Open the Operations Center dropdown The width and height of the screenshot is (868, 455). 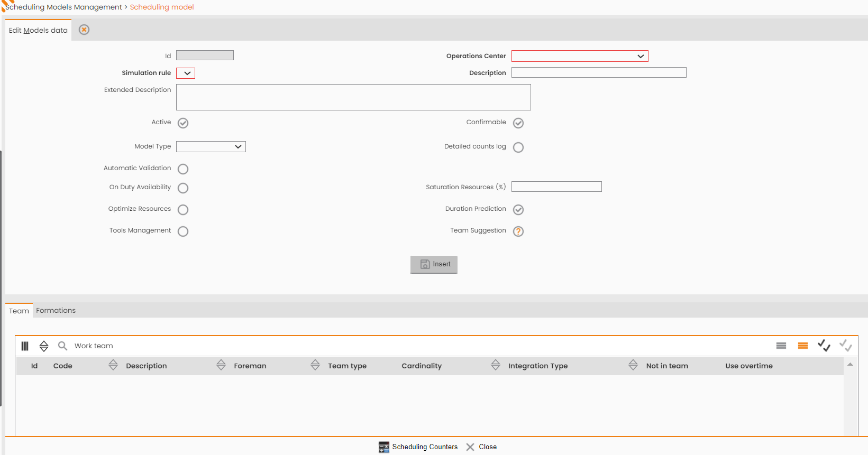point(580,56)
